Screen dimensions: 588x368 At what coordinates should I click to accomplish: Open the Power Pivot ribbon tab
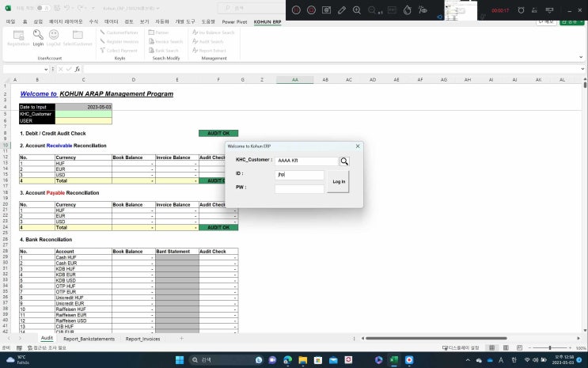(x=233, y=21)
